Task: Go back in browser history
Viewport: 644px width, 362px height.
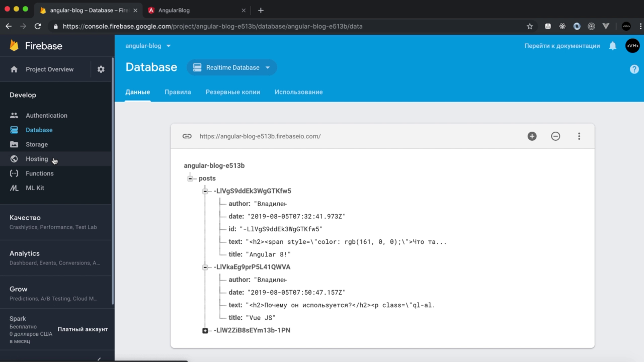Action: tap(9, 26)
